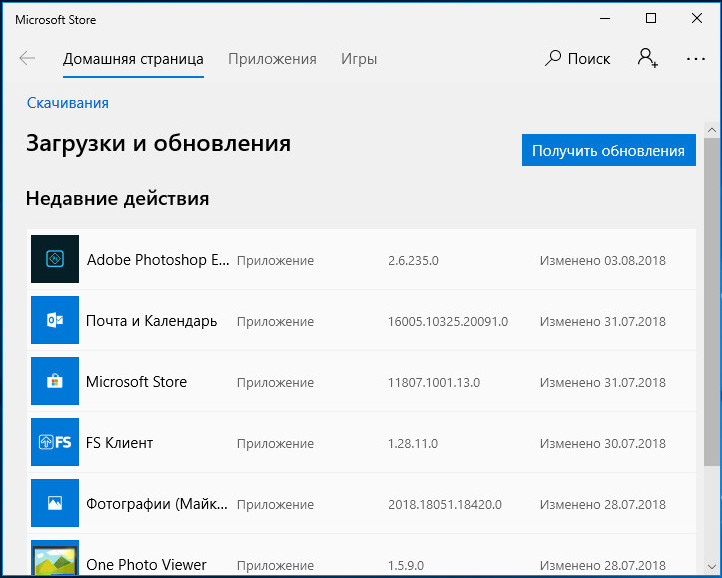
Task: Click version 1.28.11.0
Action: 413,444
